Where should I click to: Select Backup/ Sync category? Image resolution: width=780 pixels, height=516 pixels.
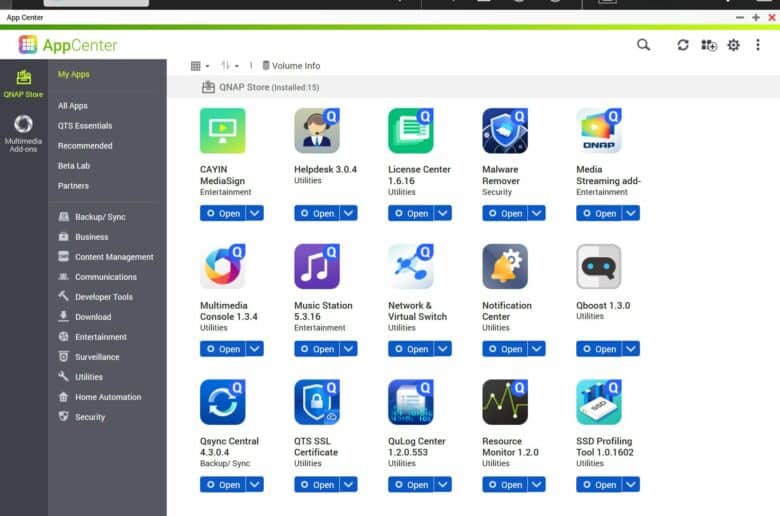click(x=92, y=217)
